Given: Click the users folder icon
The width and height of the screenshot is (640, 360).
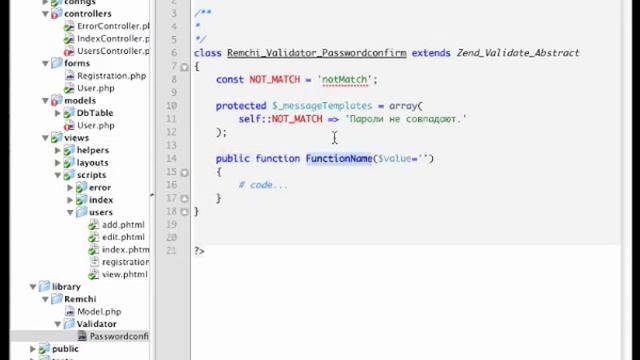Looking at the screenshot, I should pyautogui.click(x=81, y=212).
